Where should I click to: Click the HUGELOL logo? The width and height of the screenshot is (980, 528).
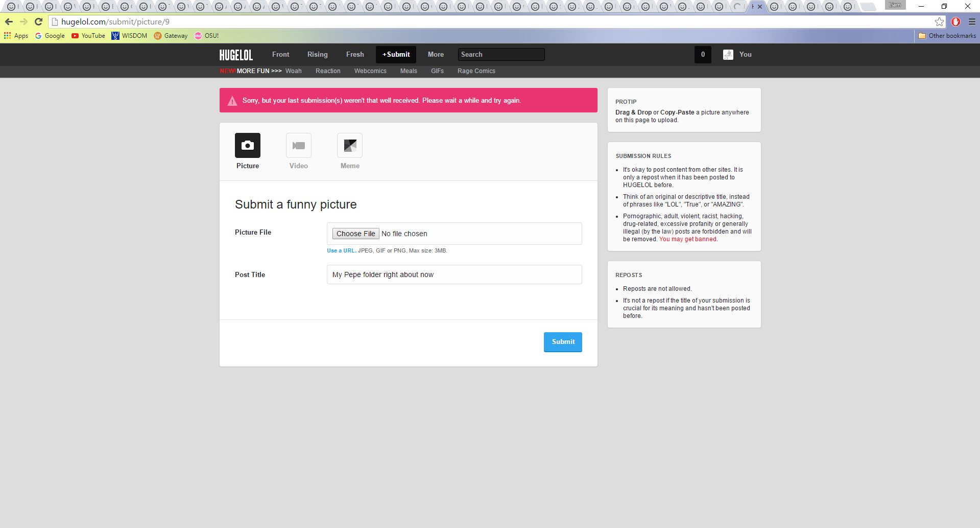[236, 55]
